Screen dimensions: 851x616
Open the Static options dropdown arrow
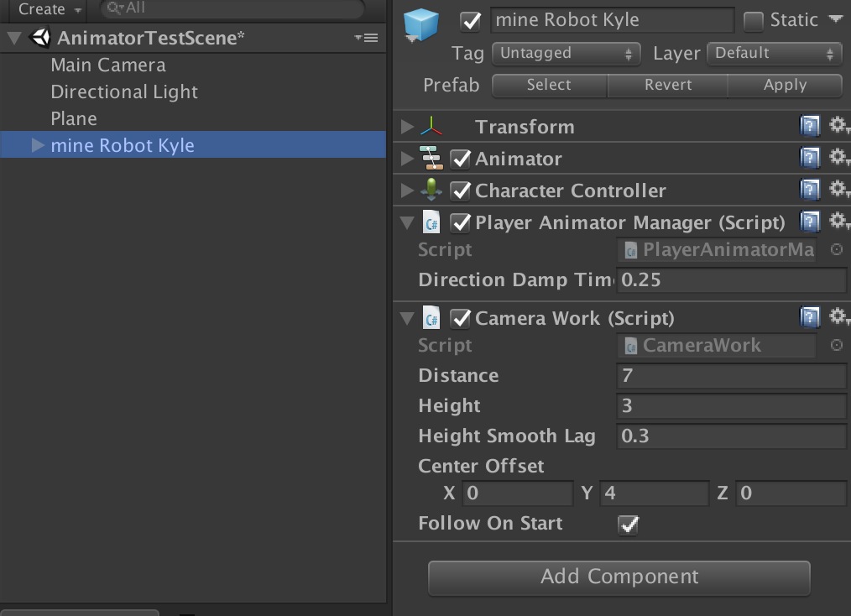point(836,19)
